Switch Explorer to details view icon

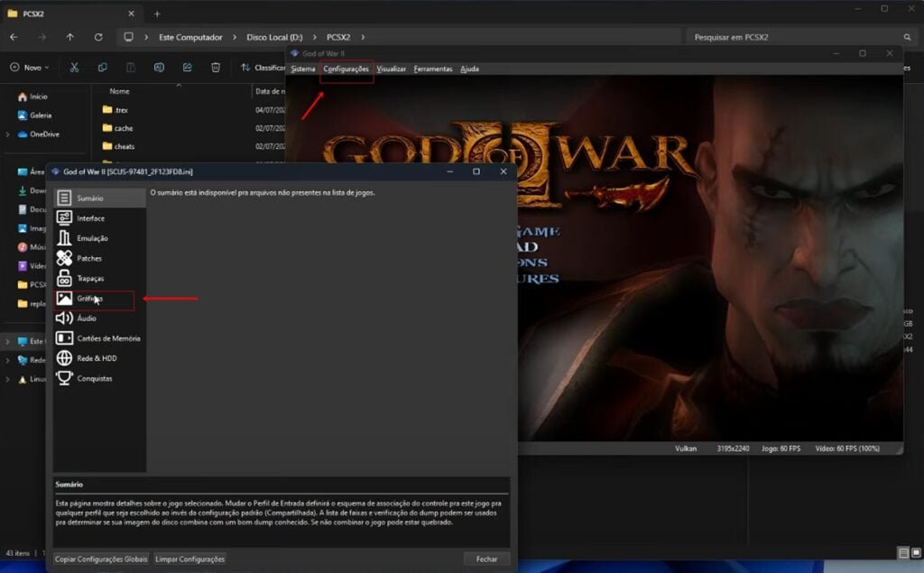click(x=903, y=553)
